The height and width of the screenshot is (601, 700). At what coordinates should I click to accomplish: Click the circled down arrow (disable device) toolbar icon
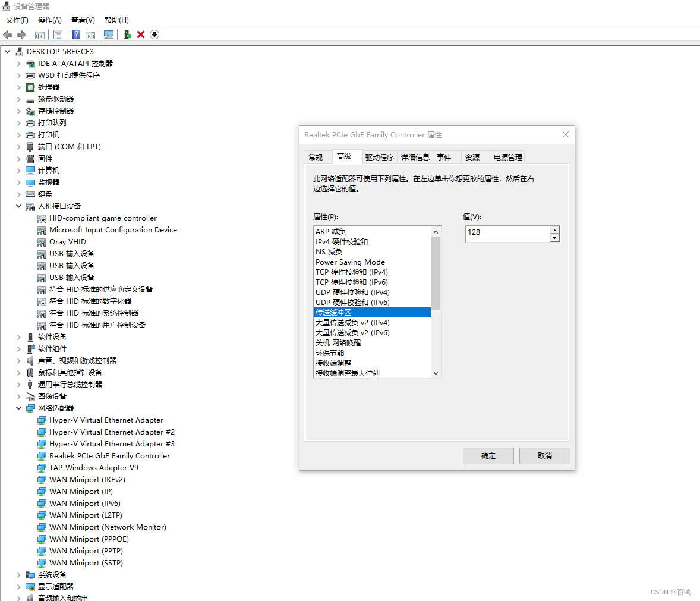[x=154, y=34]
